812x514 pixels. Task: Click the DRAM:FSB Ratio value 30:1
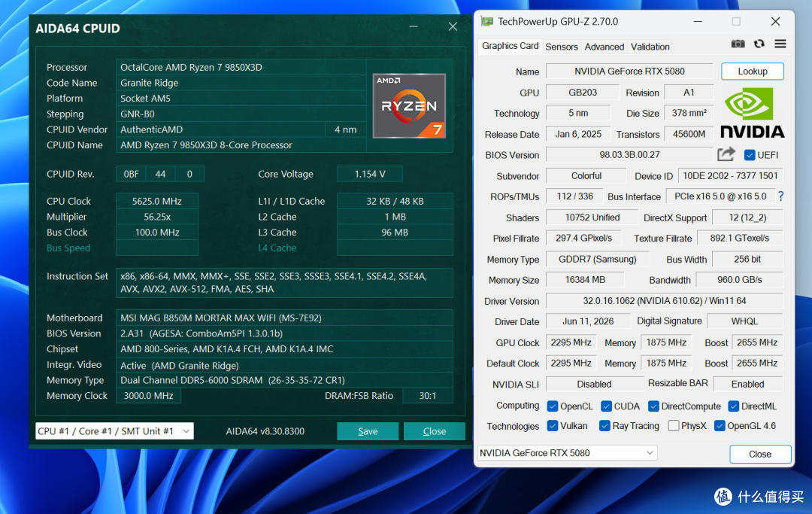(x=428, y=395)
